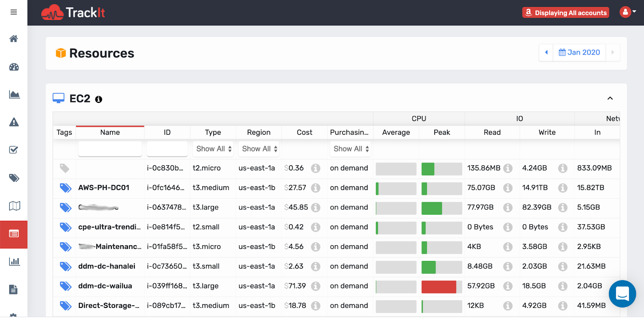Screen dimensions: 644x318
Task: Open the hamburger menu in the sidebar
Action: click(x=14, y=12)
